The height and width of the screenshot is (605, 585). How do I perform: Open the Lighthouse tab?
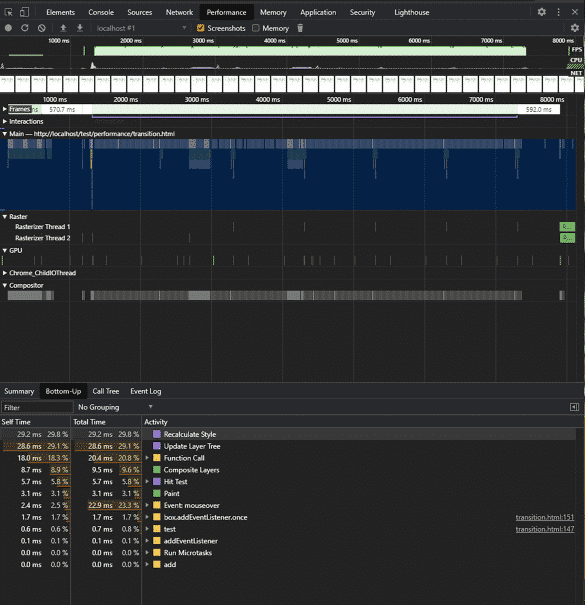411,12
